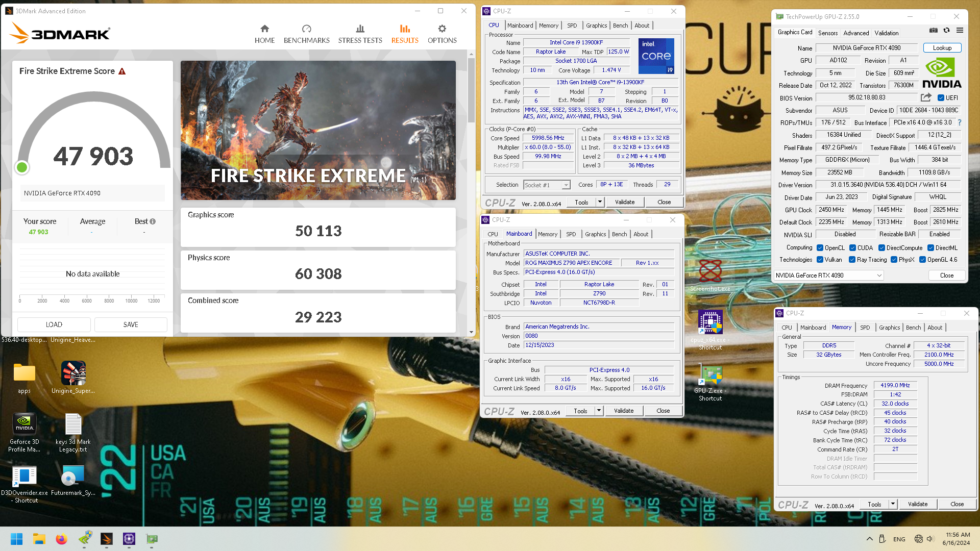
Task: Open cpuz_x64.exe shortcut on desktop
Action: coord(710,330)
